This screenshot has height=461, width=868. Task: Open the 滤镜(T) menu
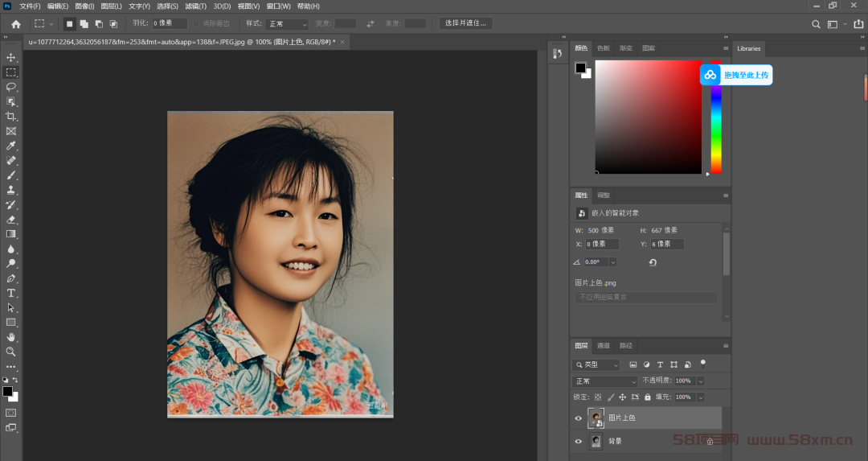coord(195,6)
